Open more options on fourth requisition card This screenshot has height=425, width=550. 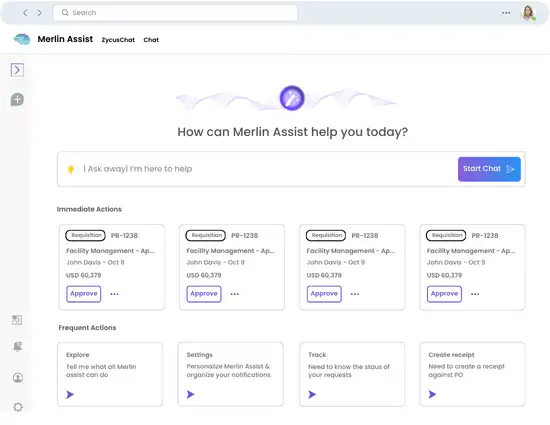pos(475,294)
